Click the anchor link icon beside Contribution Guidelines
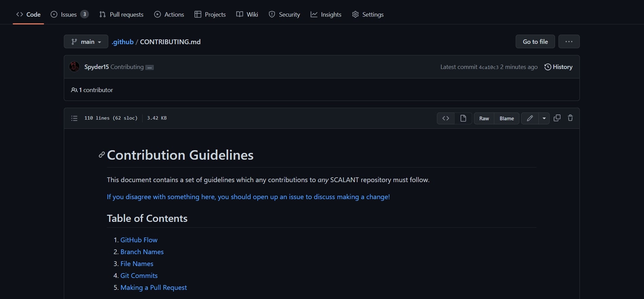644x299 pixels. 102,155
